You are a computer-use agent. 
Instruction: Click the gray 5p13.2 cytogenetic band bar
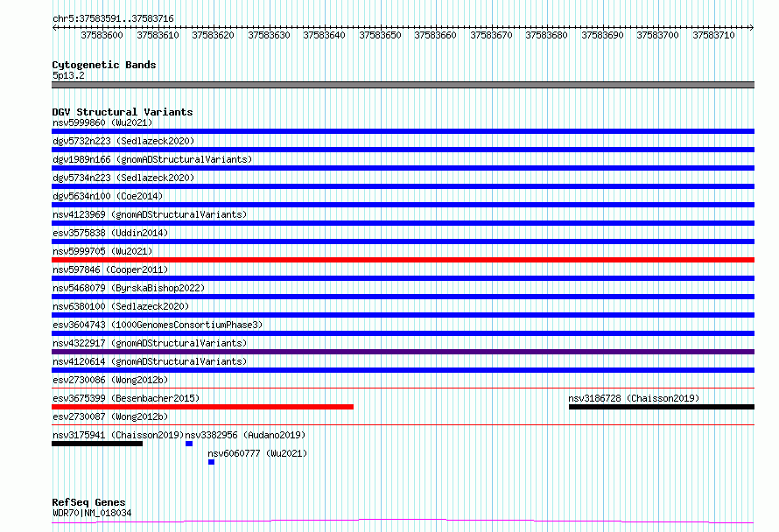point(403,85)
